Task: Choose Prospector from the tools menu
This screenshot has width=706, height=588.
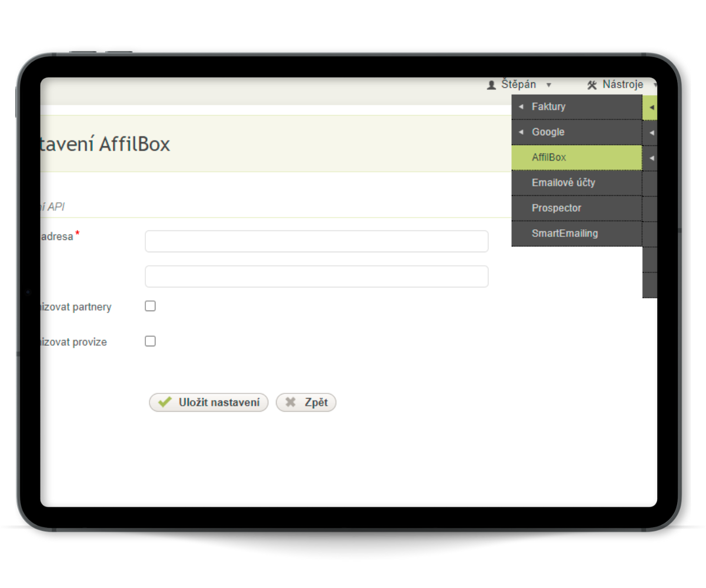Action: click(577, 208)
